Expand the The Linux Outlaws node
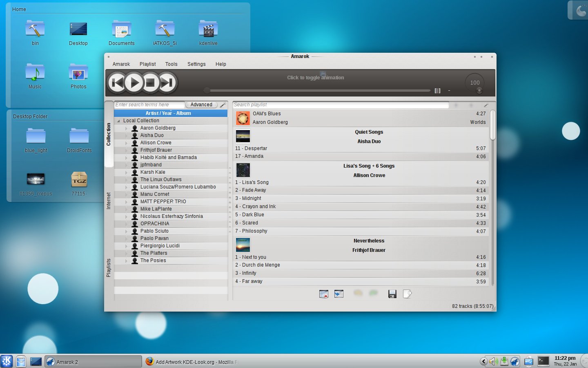588x368 pixels. tap(127, 180)
